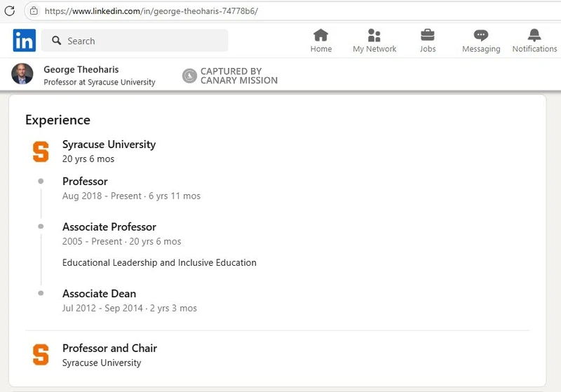Click the browser reload icon
The height and width of the screenshot is (392, 561).
(10, 11)
